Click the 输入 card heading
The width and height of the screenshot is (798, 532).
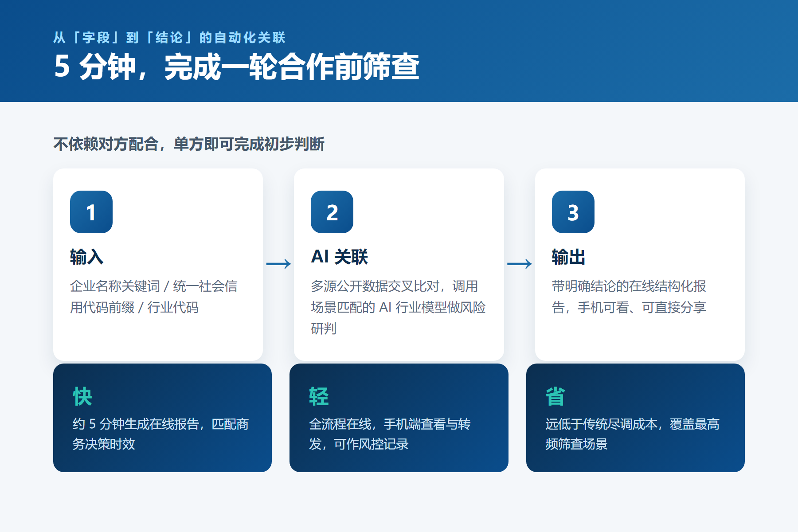pyautogui.click(x=87, y=257)
